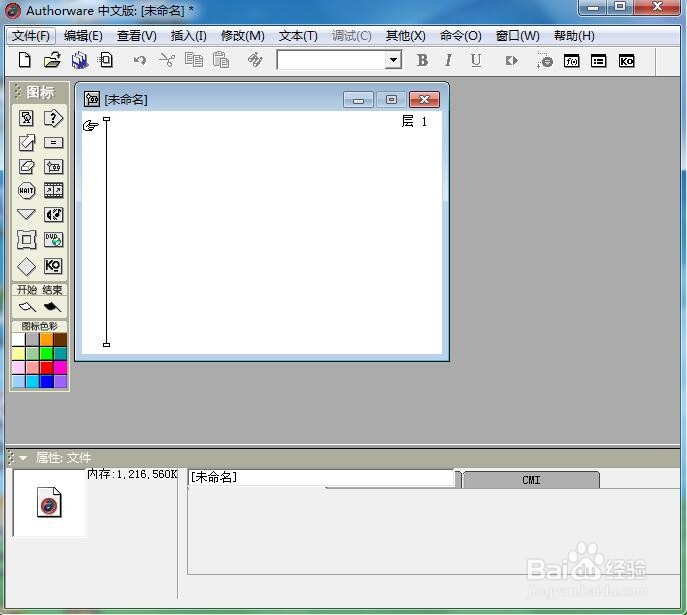Viewport: 687px width, 615px height.
Task: Open the 窗口(W) menu
Action: [x=517, y=35]
